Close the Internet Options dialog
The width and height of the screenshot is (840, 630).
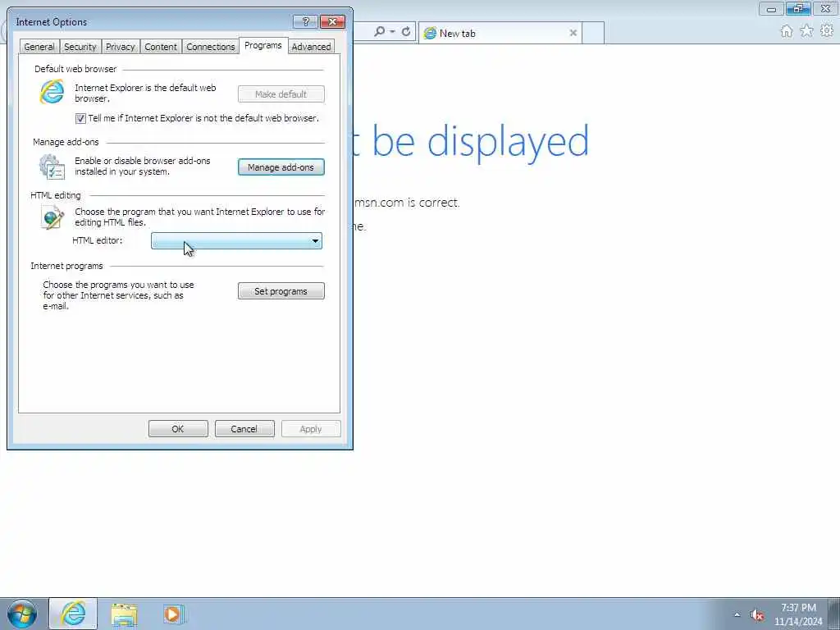click(332, 21)
